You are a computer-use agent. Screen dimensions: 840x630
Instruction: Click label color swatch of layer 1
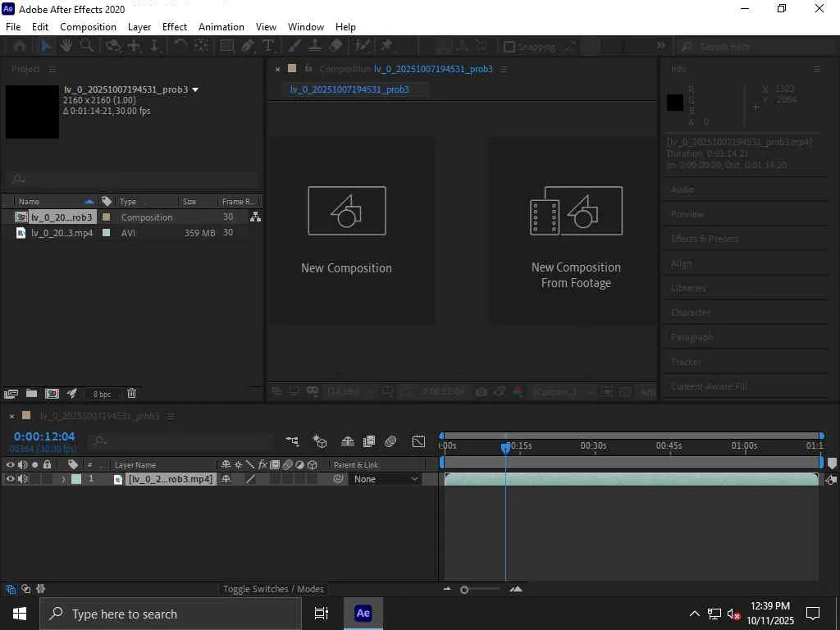76,479
